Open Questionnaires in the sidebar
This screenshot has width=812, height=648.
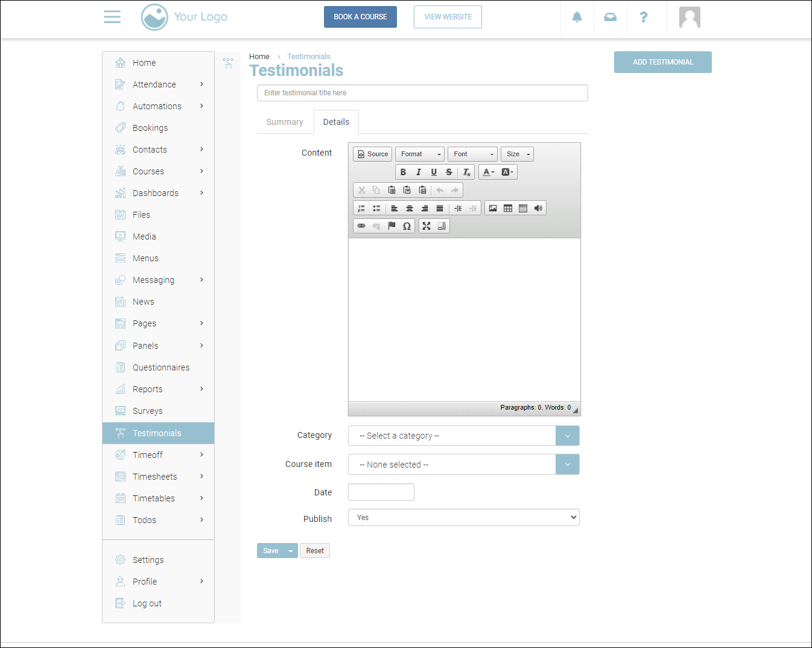(x=160, y=367)
